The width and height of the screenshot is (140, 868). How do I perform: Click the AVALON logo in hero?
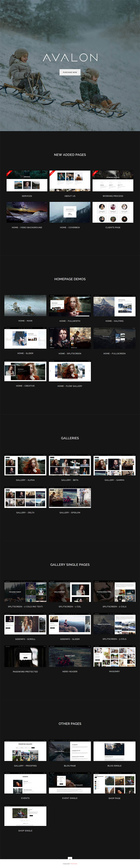[x=70, y=58]
